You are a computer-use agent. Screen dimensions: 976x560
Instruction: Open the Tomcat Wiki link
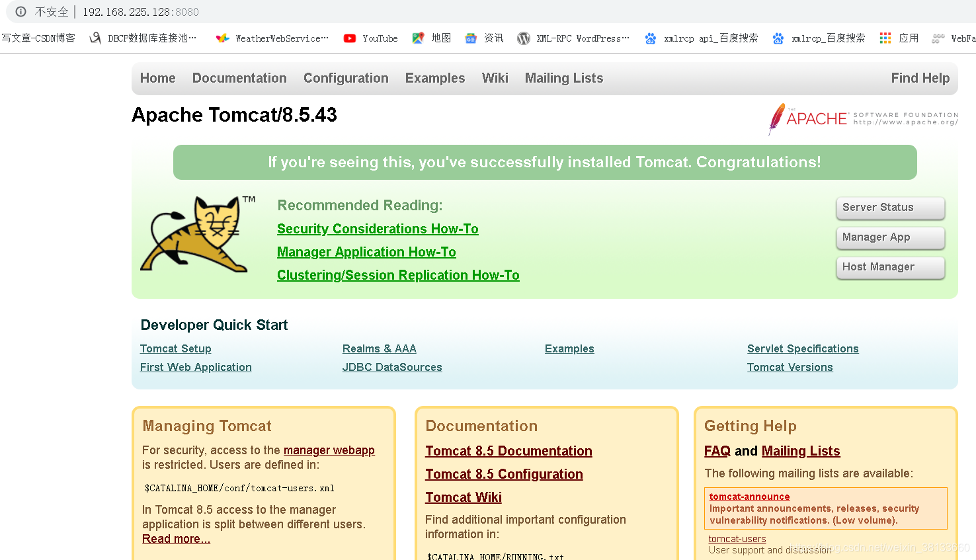tap(464, 497)
